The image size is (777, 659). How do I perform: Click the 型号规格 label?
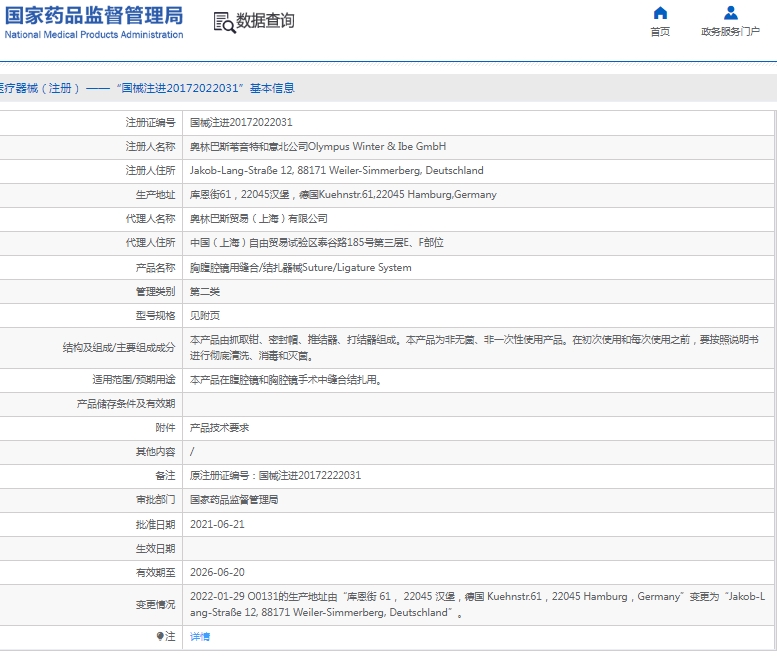pyautogui.click(x=155, y=316)
